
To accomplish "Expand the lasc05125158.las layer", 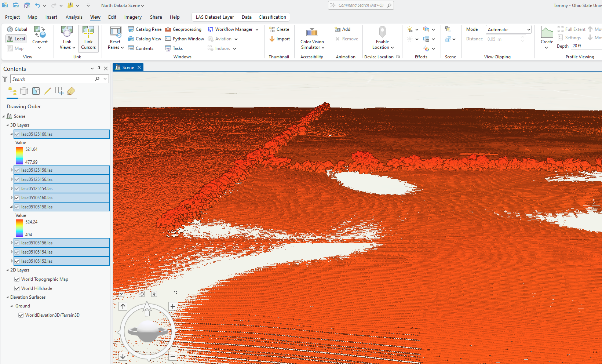I will pos(12,170).
